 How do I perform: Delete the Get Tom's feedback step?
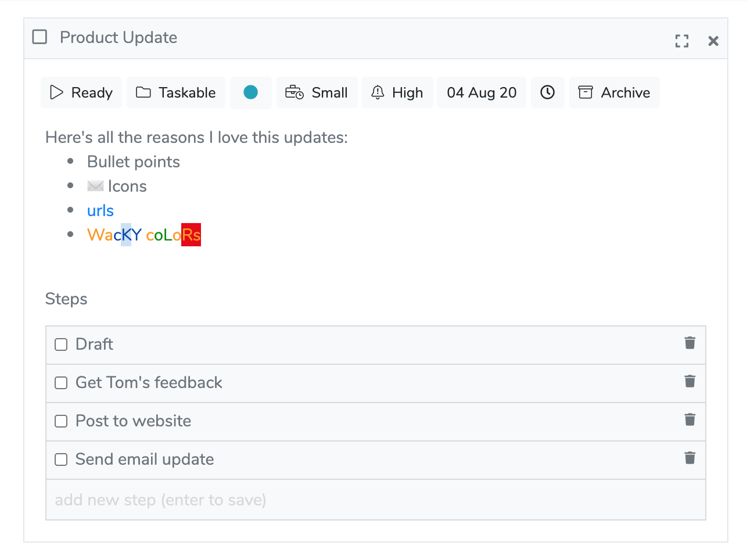click(689, 382)
